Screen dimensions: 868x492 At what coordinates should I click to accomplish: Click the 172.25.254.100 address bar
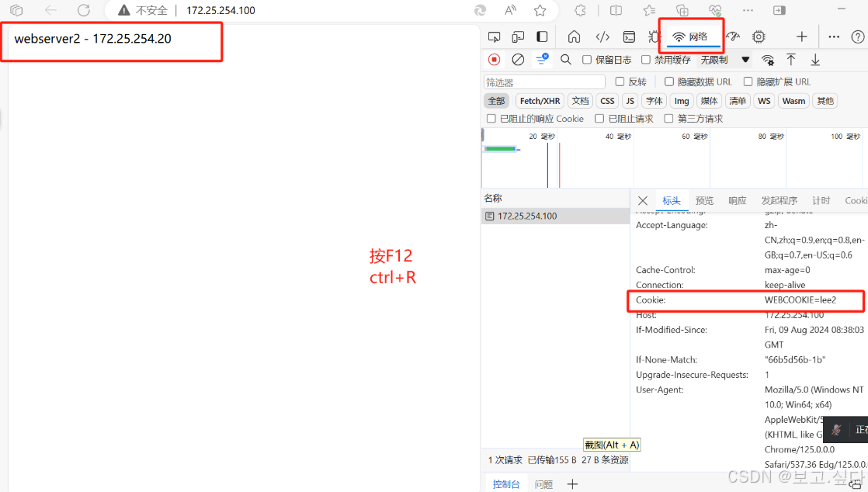click(220, 10)
